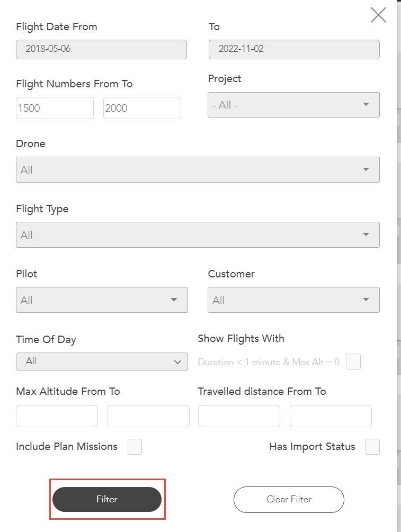Toggle the Duration < 1 minute checkbox
Screen dimensions: 401x532
pos(353,362)
